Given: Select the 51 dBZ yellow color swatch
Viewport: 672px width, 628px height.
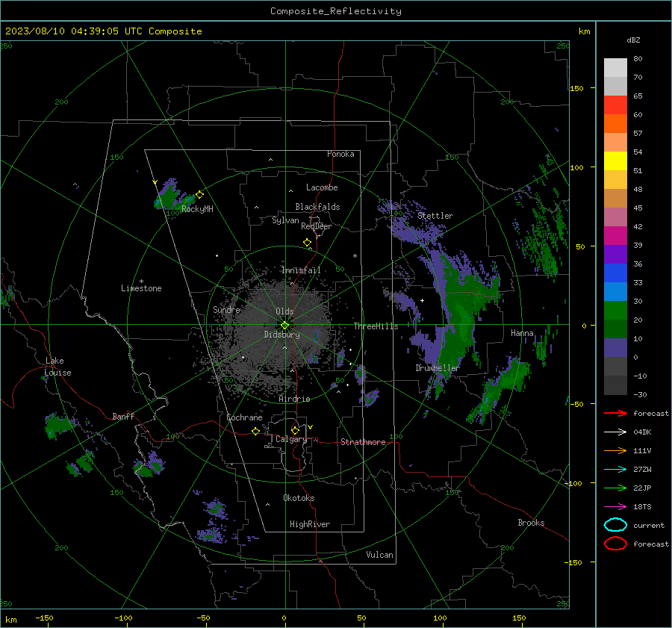Looking at the screenshot, I should tap(615, 161).
